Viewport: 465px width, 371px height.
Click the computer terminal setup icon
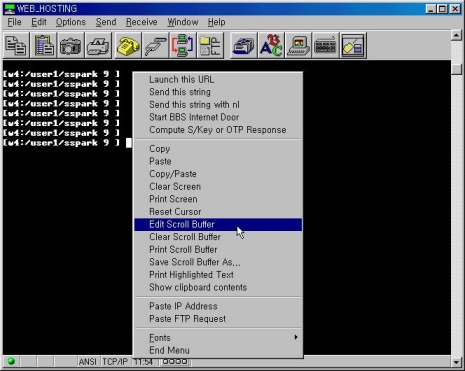(x=298, y=45)
